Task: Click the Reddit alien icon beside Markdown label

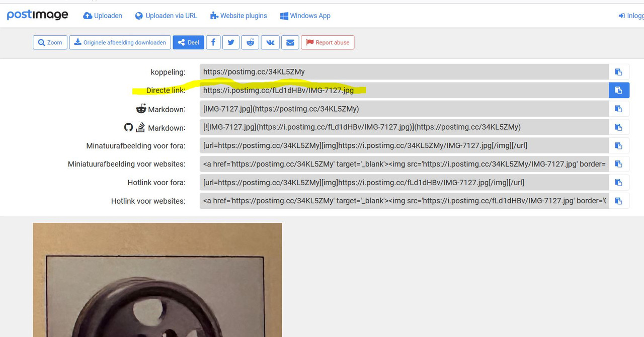Action: 141,109
